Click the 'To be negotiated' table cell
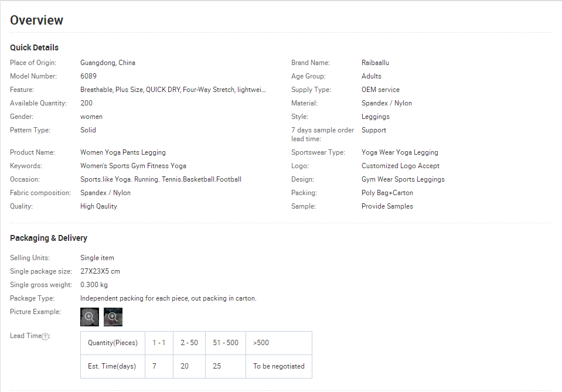Screen dimensions: 562x392 pos(279,366)
